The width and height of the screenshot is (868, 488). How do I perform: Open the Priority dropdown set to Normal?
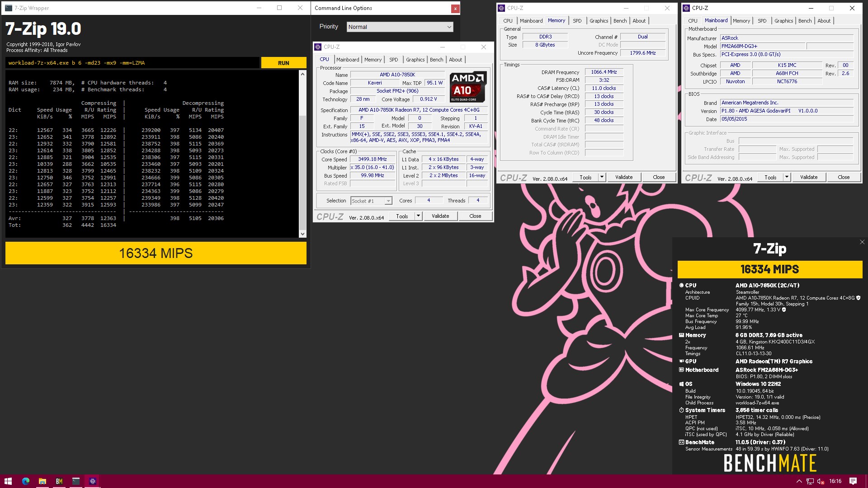tap(400, 27)
